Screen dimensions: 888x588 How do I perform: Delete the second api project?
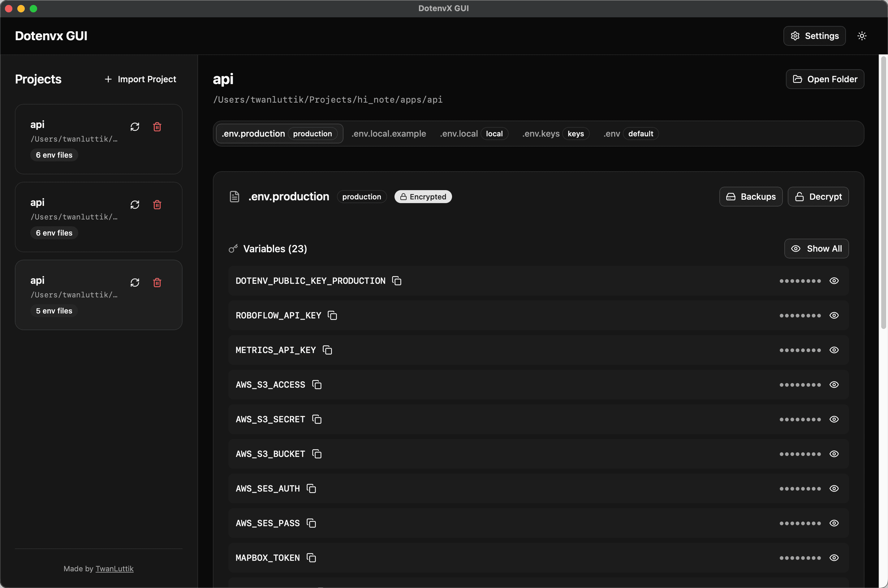click(x=157, y=205)
